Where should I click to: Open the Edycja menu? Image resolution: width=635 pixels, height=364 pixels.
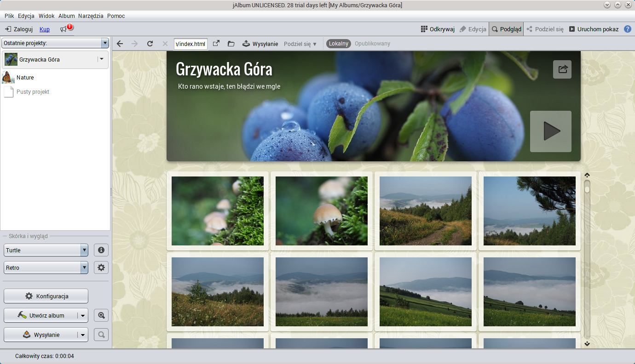point(26,16)
